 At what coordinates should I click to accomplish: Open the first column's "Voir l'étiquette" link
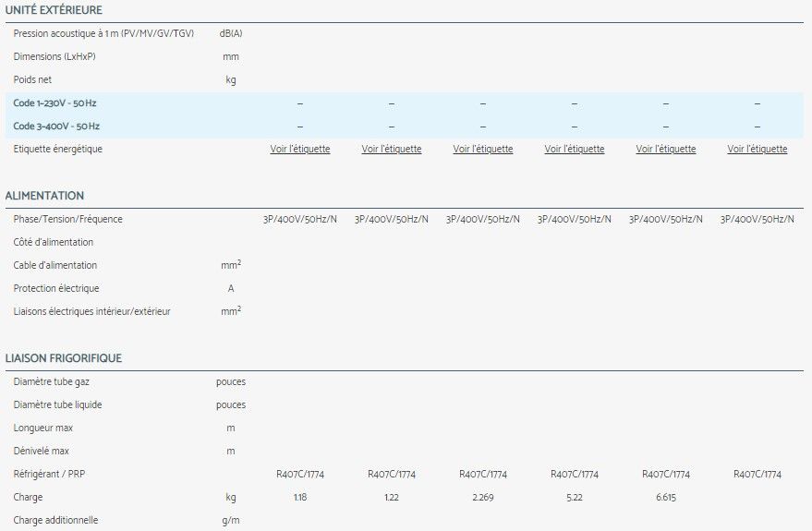pos(299,150)
